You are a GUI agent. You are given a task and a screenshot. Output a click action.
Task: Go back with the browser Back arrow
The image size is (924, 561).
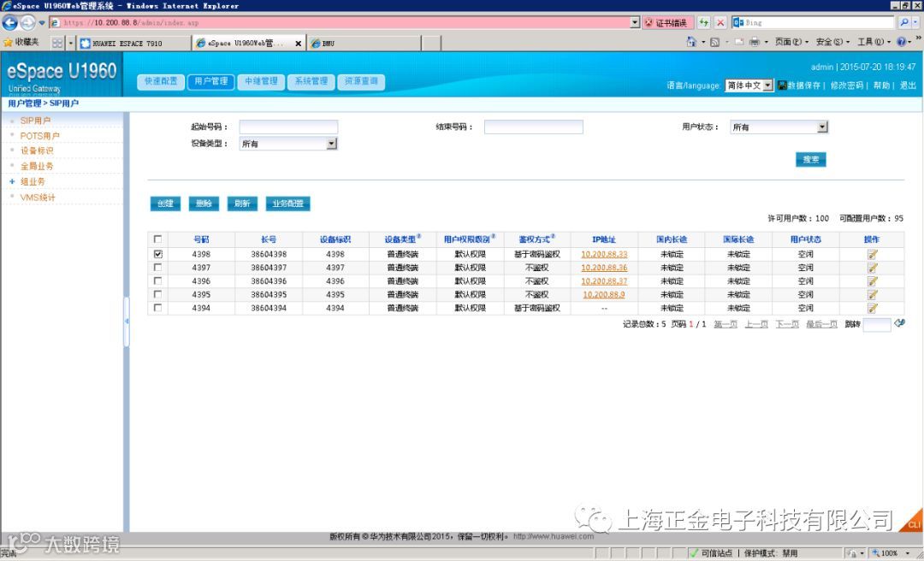(9, 23)
